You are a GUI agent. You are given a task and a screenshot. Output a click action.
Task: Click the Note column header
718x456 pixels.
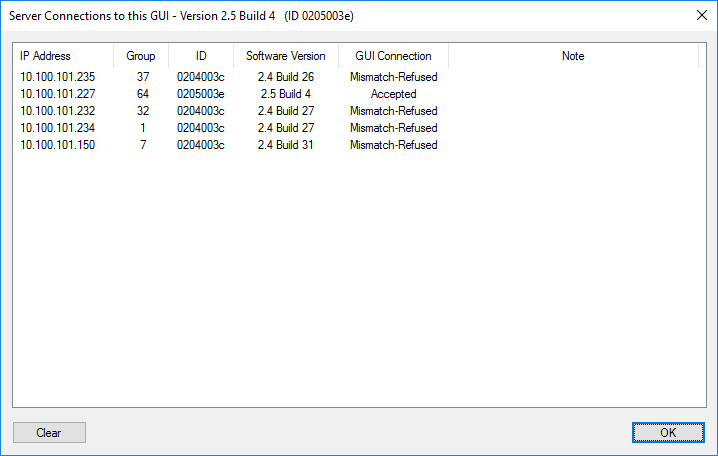(573, 56)
